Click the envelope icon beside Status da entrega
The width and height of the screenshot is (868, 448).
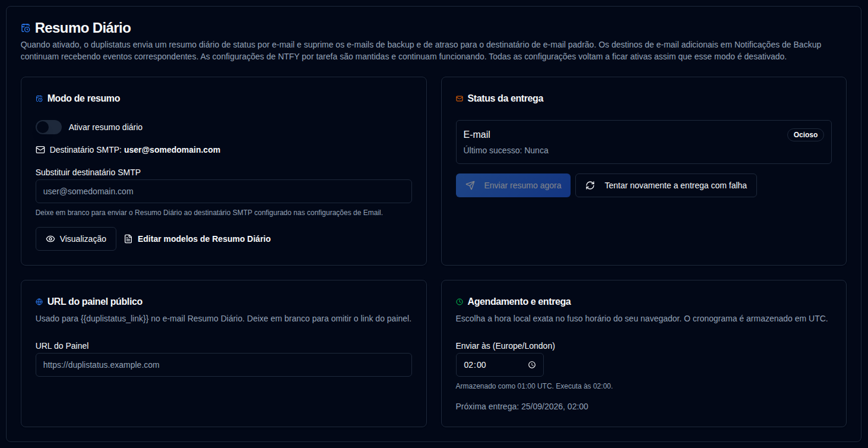click(x=460, y=99)
